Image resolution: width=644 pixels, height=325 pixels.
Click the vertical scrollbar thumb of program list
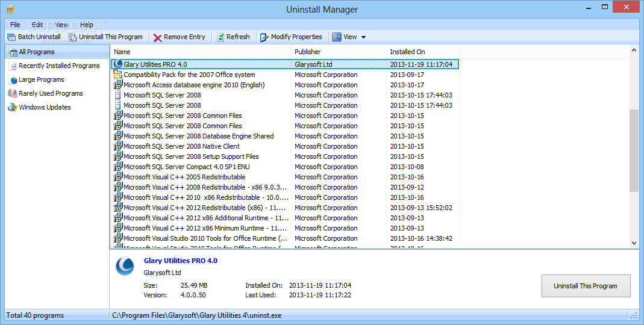click(x=634, y=150)
